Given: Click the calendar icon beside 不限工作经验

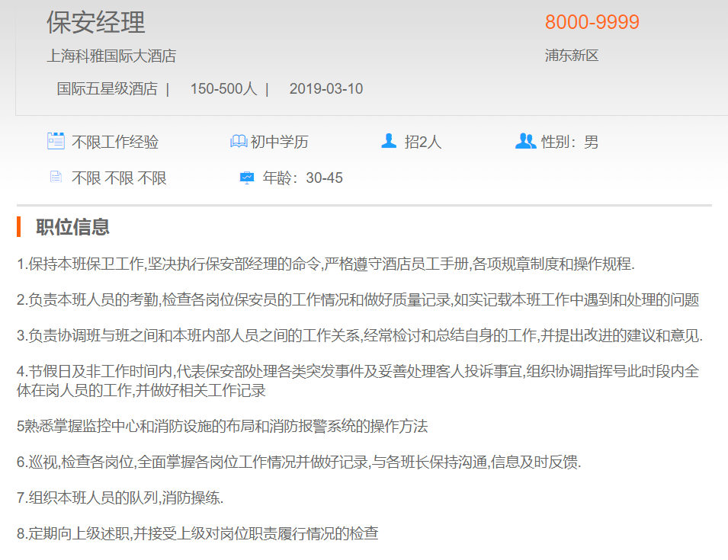Looking at the screenshot, I should [56, 141].
